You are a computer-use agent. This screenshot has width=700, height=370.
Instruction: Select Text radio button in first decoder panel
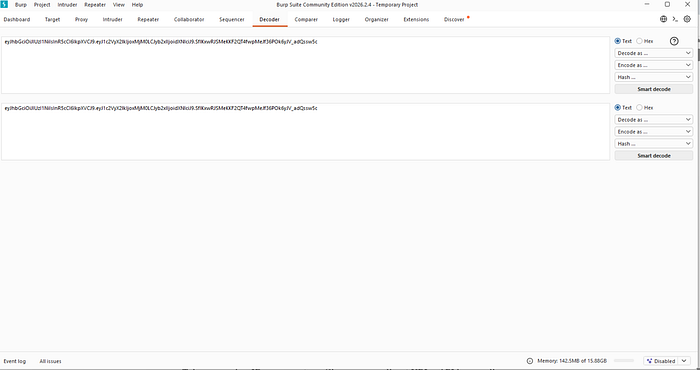pyautogui.click(x=618, y=41)
